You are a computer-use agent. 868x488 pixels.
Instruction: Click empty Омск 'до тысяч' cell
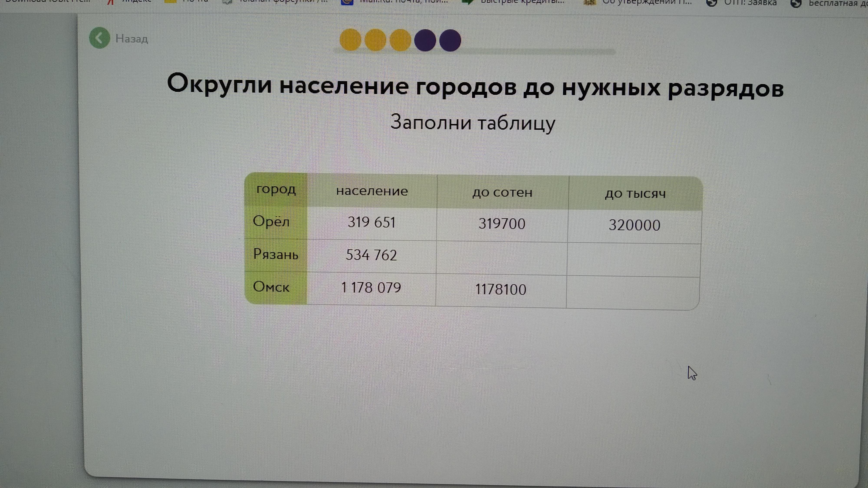633,292
